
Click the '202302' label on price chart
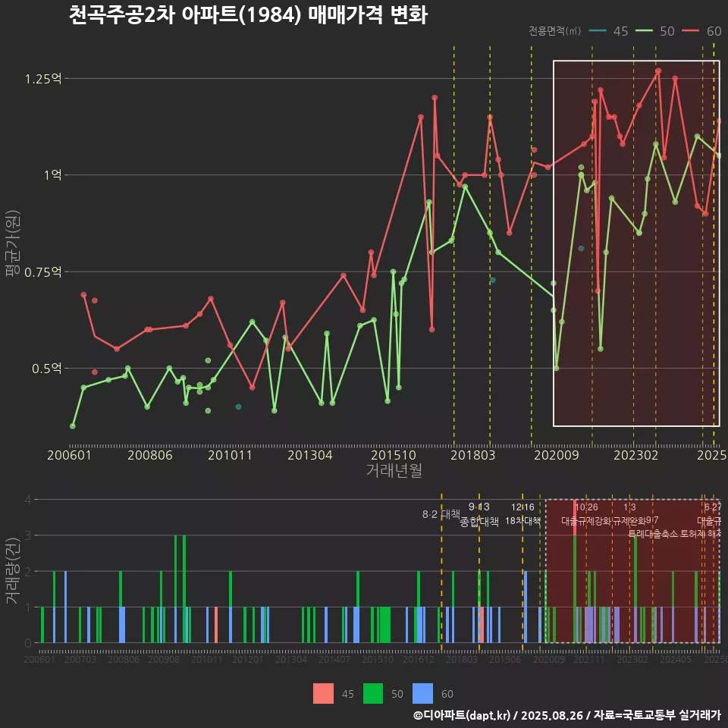tap(636, 455)
